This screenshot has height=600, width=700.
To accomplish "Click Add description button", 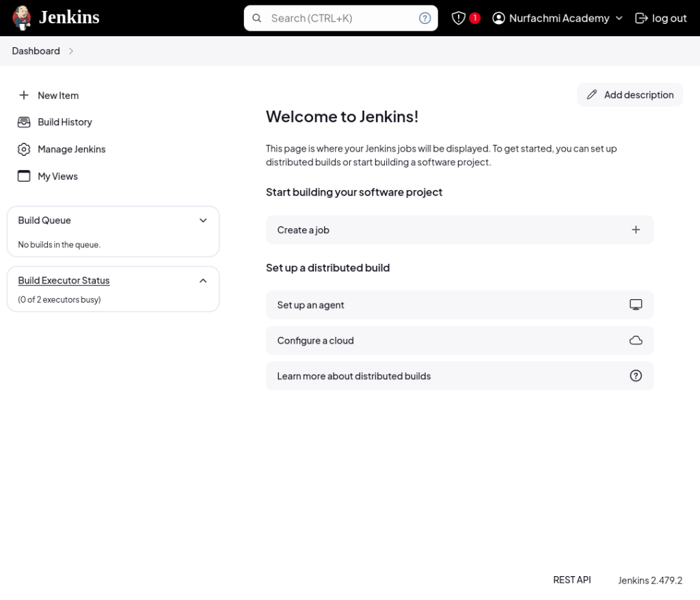I will click(x=630, y=94).
